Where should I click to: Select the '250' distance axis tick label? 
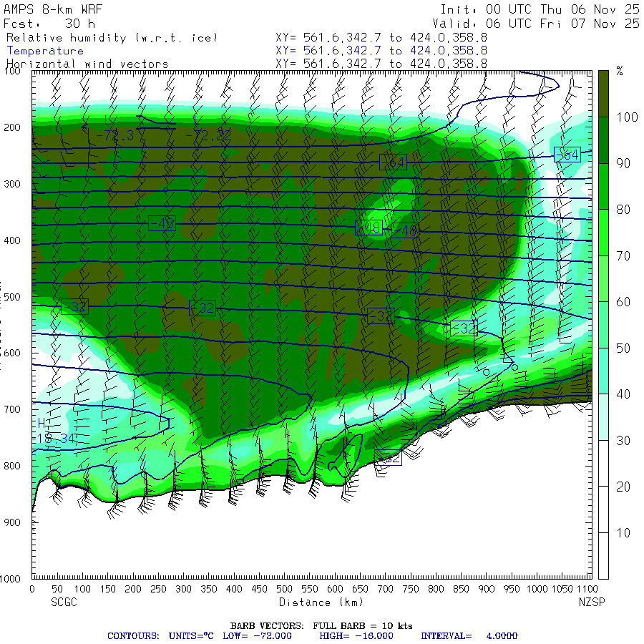pos(158,589)
